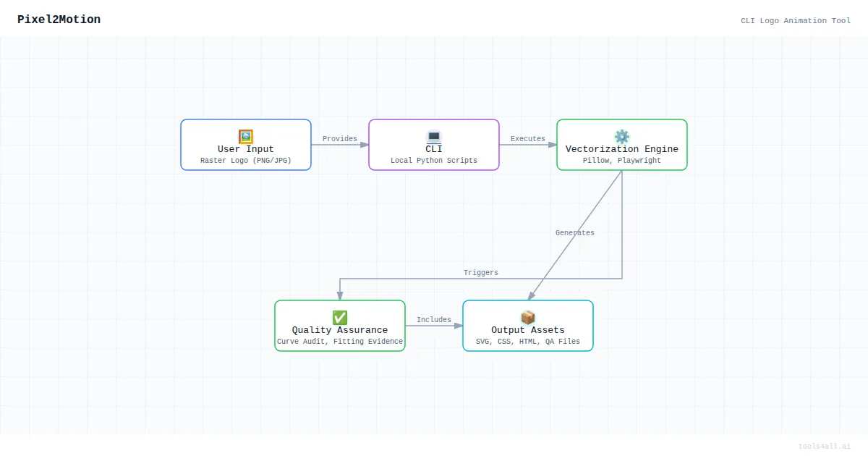Click the 'Provides' edge label

[340, 139]
